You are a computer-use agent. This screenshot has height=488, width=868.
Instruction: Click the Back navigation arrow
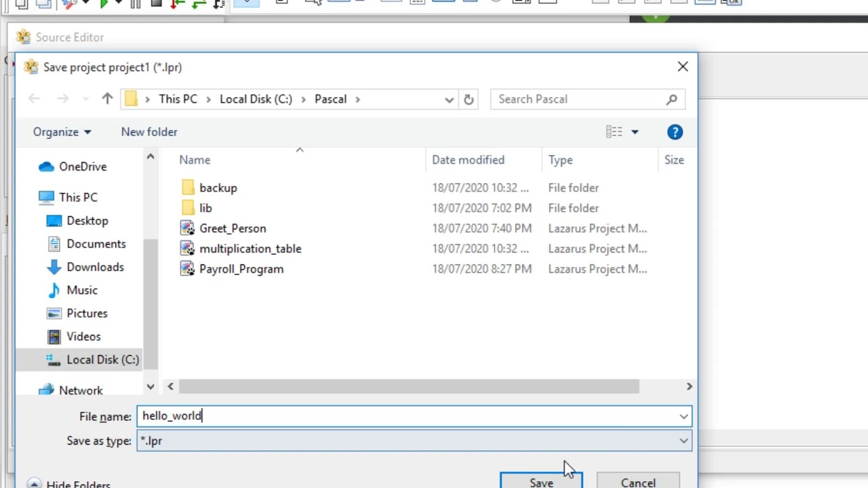tap(34, 99)
